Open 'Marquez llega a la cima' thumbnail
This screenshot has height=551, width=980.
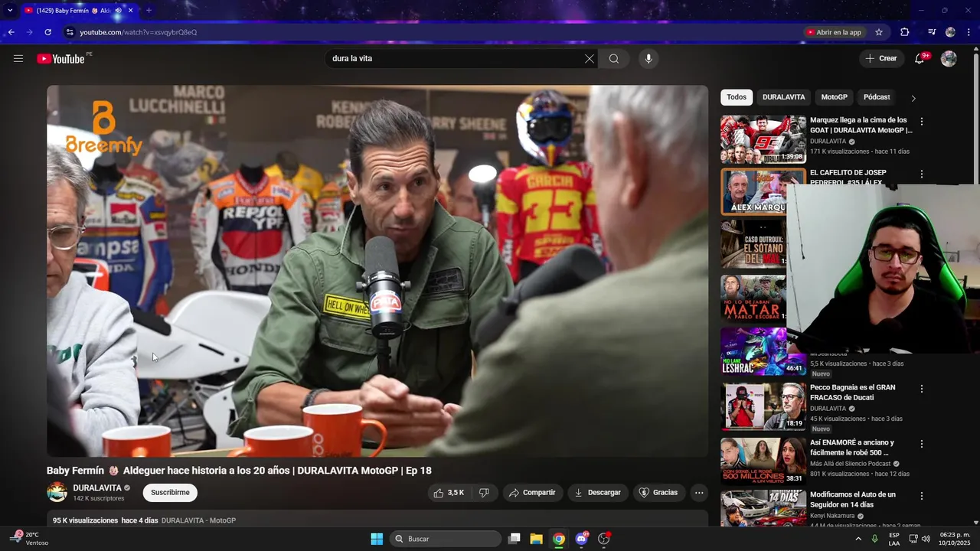point(763,139)
